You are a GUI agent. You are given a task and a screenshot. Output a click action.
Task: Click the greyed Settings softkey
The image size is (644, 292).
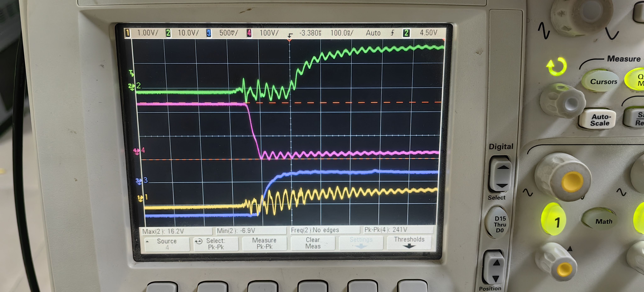tap(361, 243)
